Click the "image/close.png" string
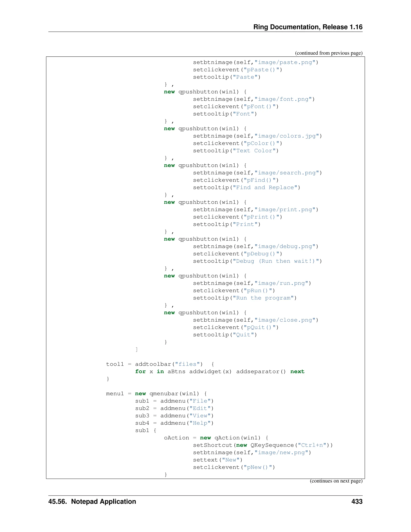This screenshot has height=532, width=411. pyautogui.click(x=285, y=320)
